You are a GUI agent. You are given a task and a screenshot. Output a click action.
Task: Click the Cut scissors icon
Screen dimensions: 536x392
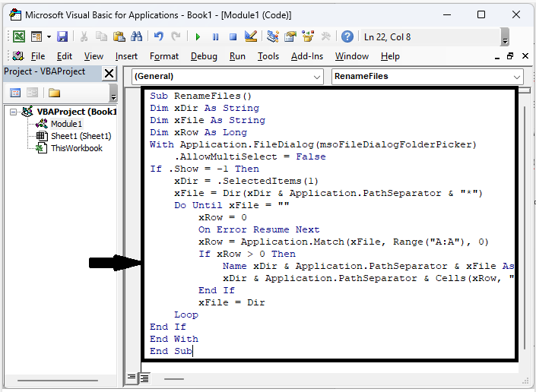pos(84,36)
